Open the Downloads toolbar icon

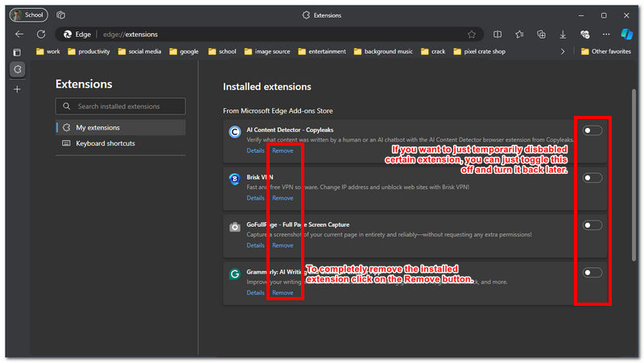563,35
